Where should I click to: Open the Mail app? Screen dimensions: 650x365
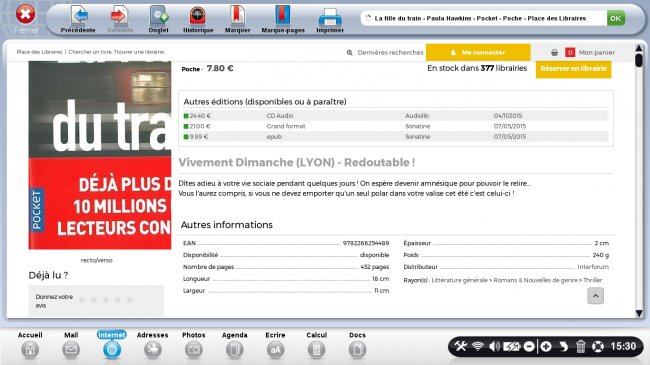(x=71, y=345)
